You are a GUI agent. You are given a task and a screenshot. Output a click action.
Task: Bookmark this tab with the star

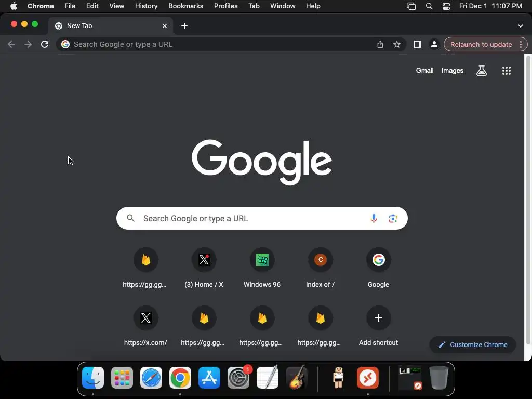pyautogui.click(x=396, y=44)
